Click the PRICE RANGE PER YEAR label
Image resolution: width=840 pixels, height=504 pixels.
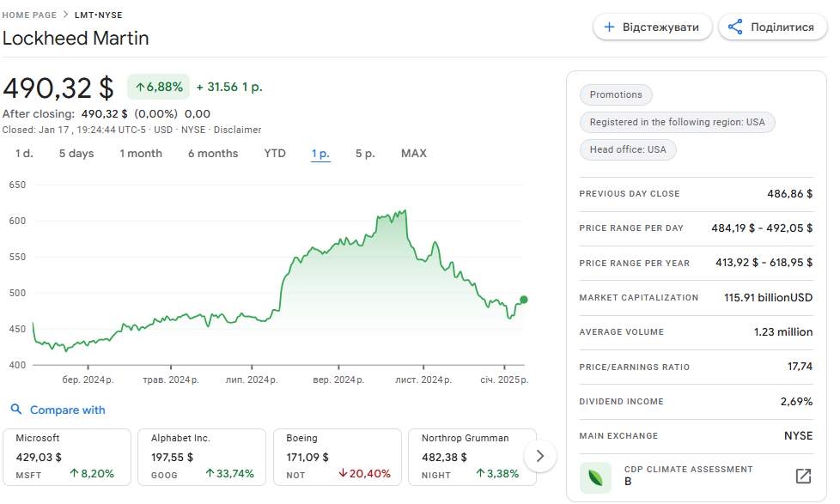tap(634, 264)
